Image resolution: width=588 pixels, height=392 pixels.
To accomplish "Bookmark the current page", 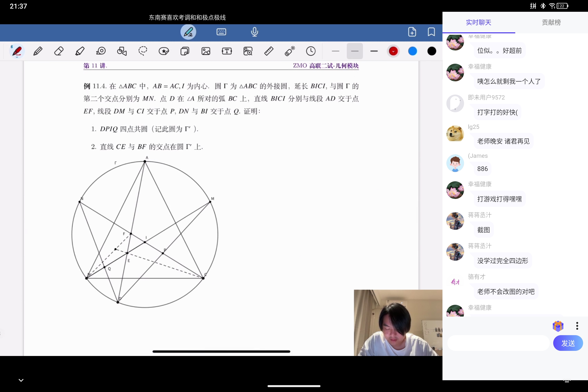I will 431,32.
